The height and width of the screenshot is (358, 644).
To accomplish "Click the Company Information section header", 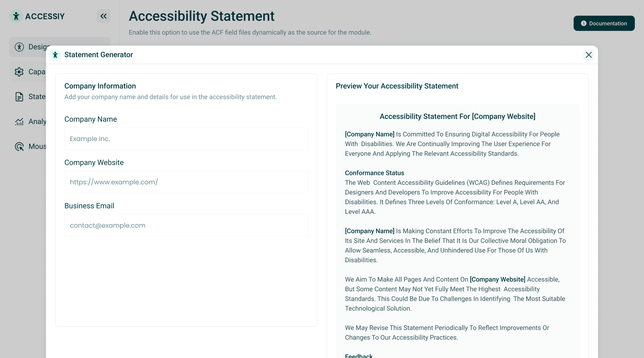I will 100,86.
